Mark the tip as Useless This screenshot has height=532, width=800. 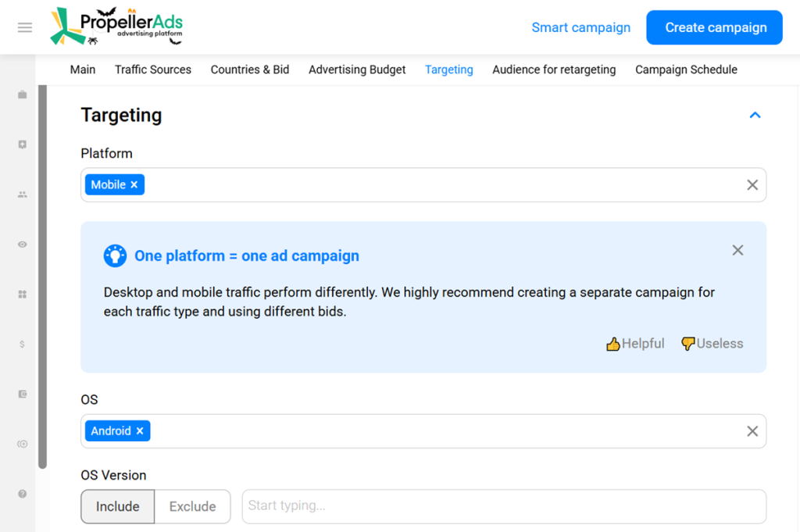(x=712, y=344)
